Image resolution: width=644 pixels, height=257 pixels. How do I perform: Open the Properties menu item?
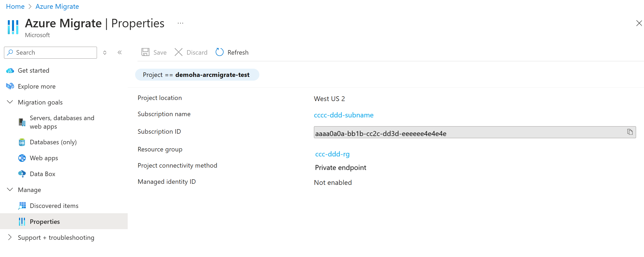[45, 221]
